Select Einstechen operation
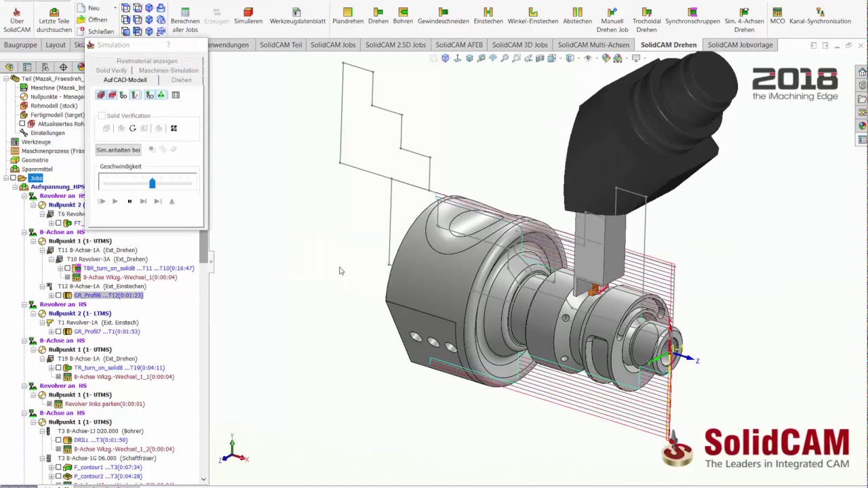 [x=488, y=16]
